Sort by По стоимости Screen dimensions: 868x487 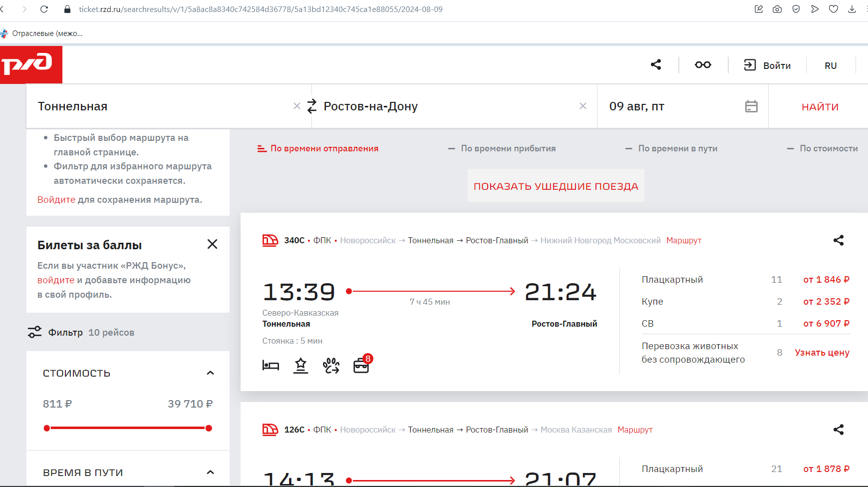click(823, 148)
